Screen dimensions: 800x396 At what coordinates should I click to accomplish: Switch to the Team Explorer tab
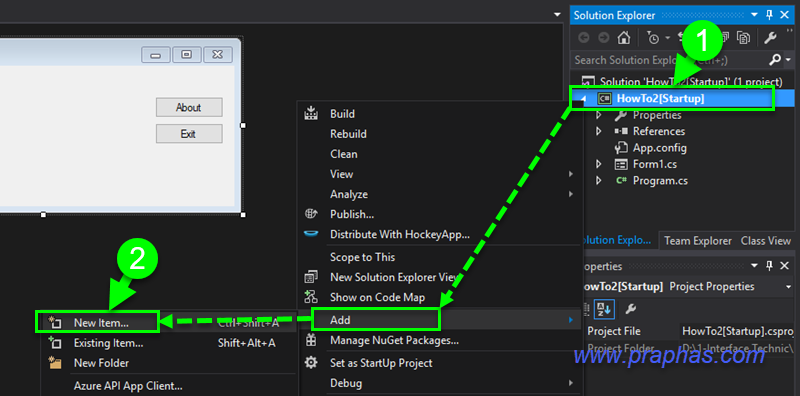[697, 241]
